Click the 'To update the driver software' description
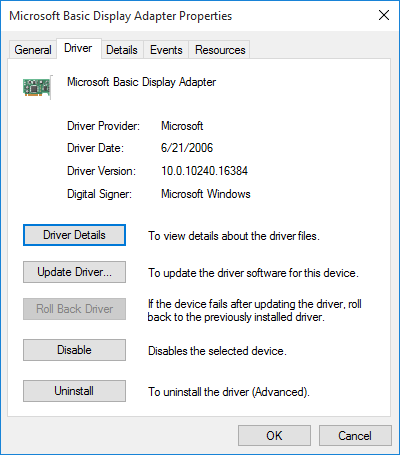 pos(253,273)
